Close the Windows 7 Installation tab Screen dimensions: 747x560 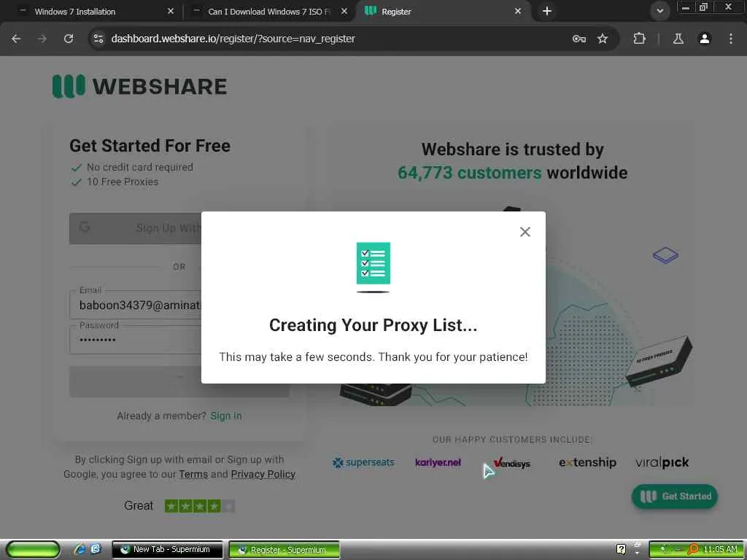pyautogui.click(x=171, y=11)
